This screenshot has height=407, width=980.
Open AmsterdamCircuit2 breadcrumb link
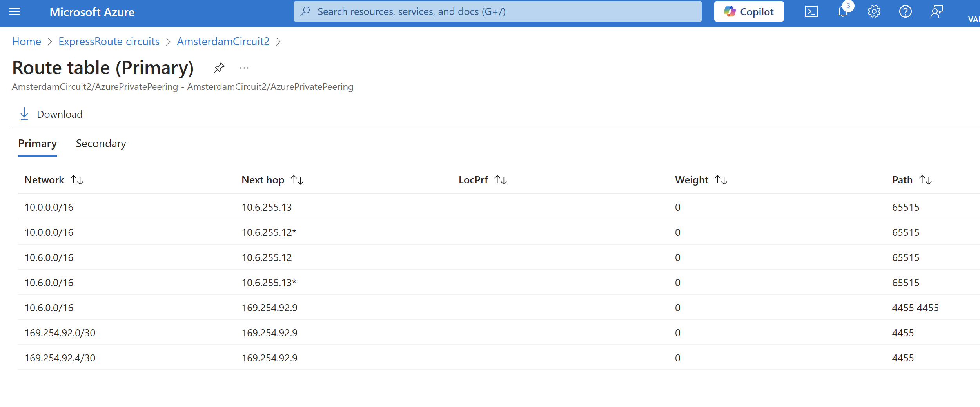point(223,42)
